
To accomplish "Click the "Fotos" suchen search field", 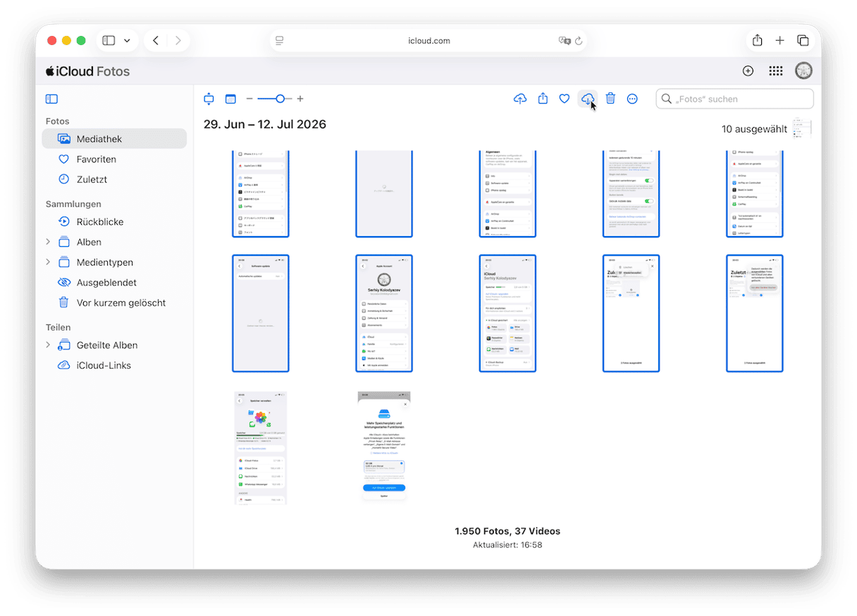I will [734, 99].
